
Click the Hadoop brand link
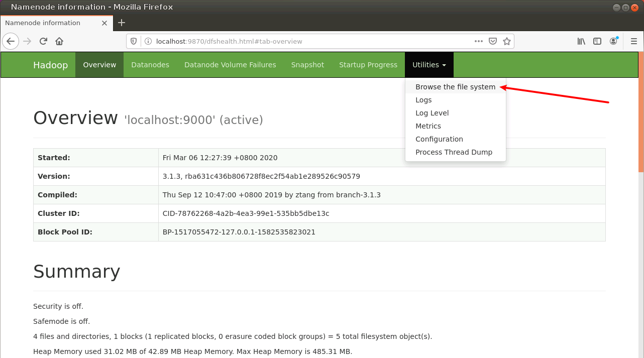(x=50, y=64)
